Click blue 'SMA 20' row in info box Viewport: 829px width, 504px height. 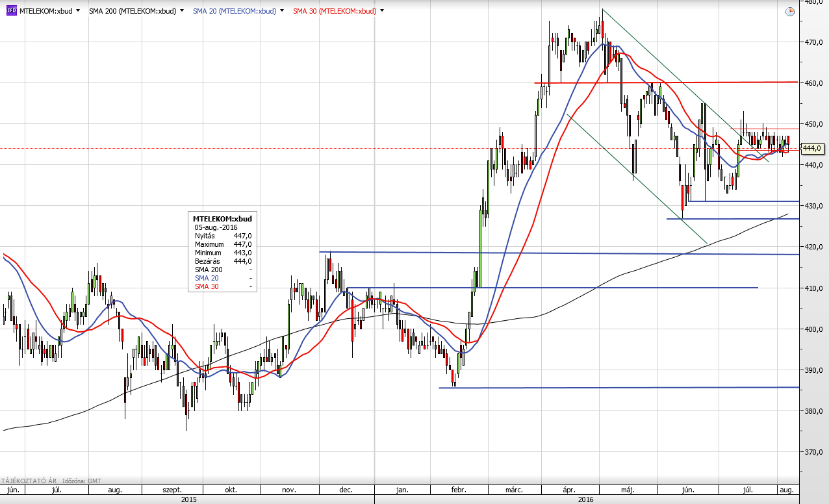point(223,278)
